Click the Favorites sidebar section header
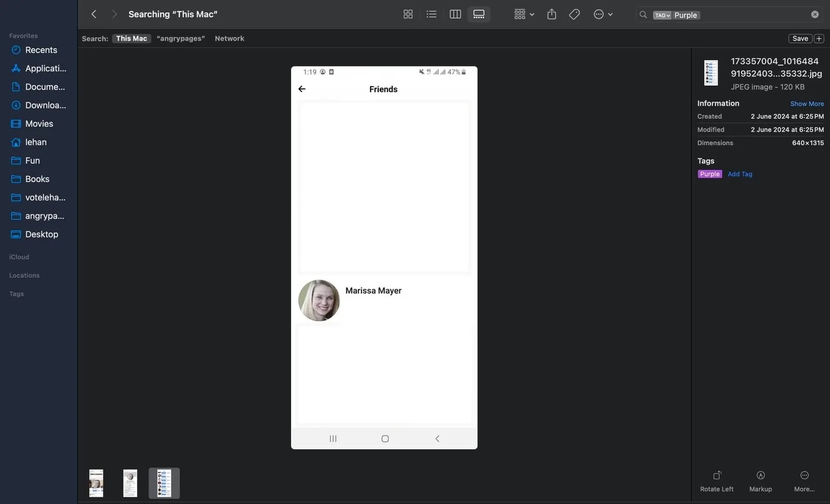Image resolution: width=830 pixels, height=504 pixels. 23,36
